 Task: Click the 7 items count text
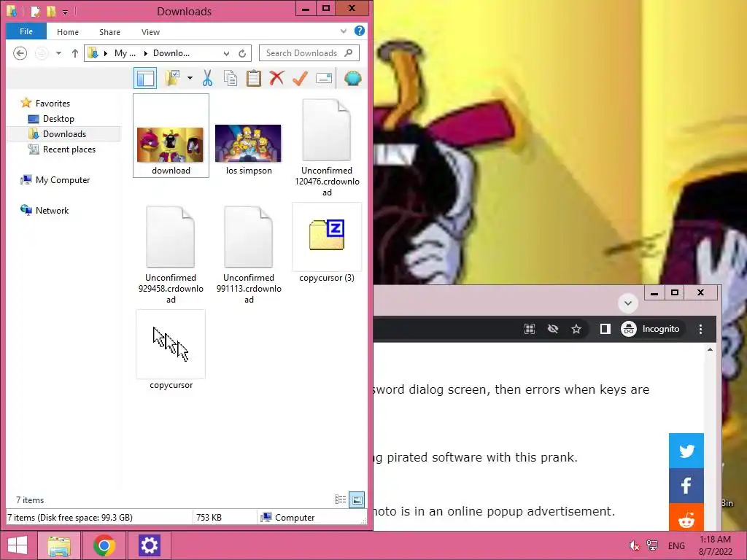tap(30, 500)
